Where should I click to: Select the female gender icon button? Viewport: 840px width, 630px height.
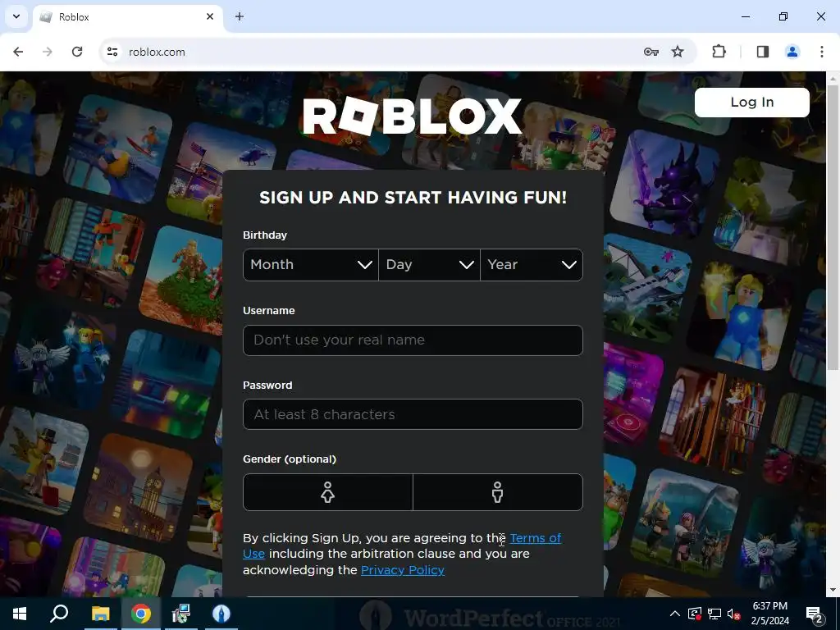328,492
